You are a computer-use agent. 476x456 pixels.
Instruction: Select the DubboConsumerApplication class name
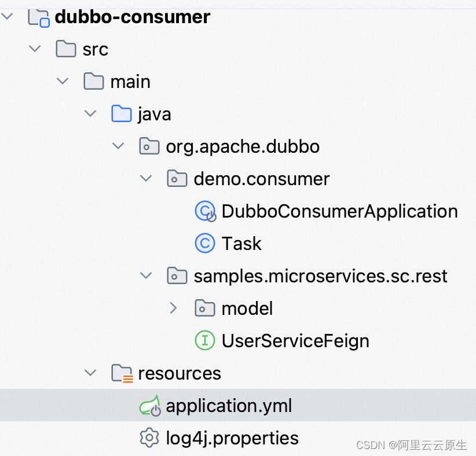pos(340,211)
